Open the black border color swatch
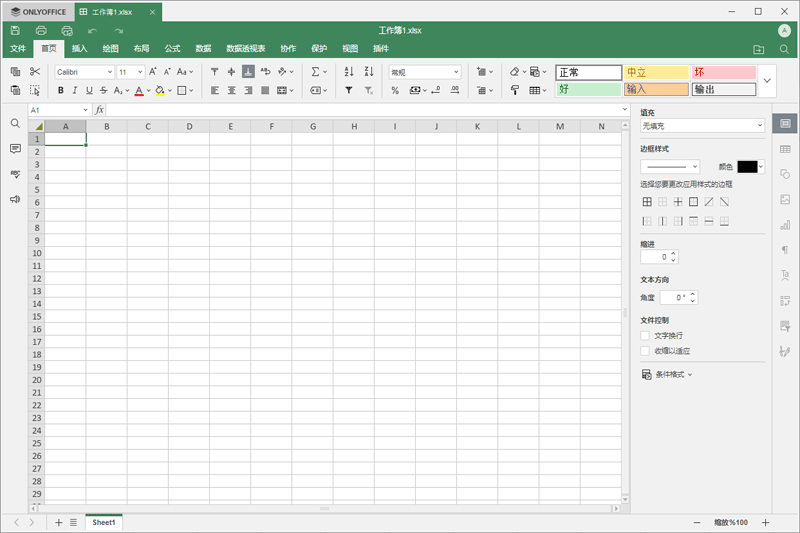Viewport: 800px width, 533px height. click(x=750, y=167)
